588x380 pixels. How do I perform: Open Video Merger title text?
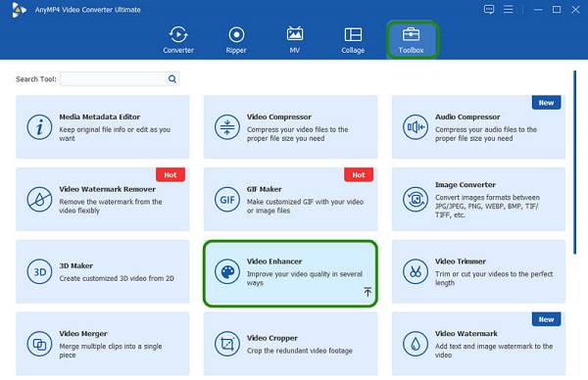[83, 334]
